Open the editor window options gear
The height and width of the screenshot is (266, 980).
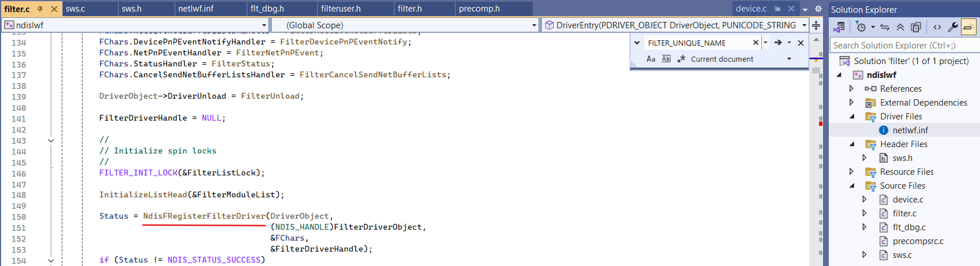pos(818,9)
